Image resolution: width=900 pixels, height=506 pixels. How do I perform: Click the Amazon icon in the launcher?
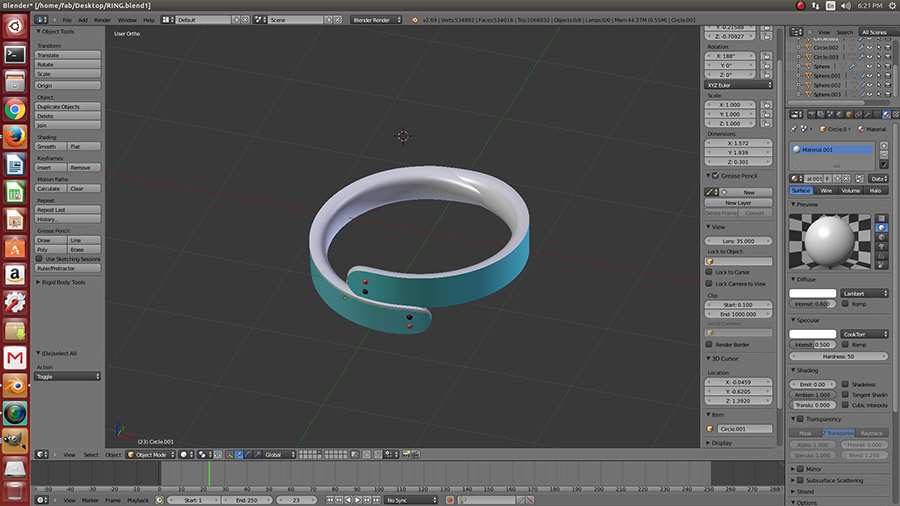point(14,274)
